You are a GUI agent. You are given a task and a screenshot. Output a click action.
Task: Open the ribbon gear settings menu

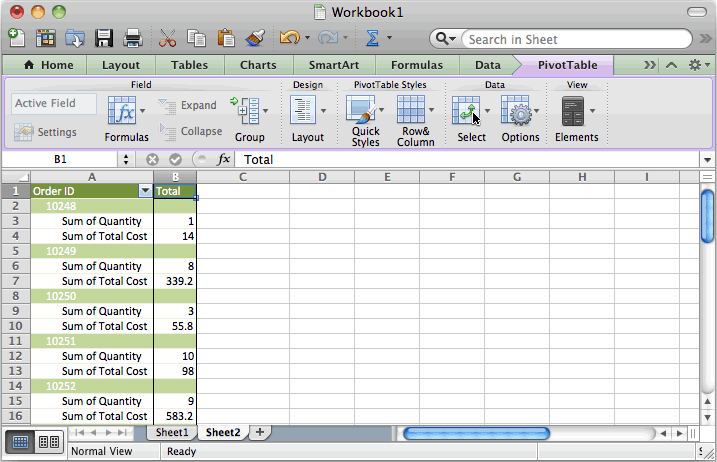[699, 65]
